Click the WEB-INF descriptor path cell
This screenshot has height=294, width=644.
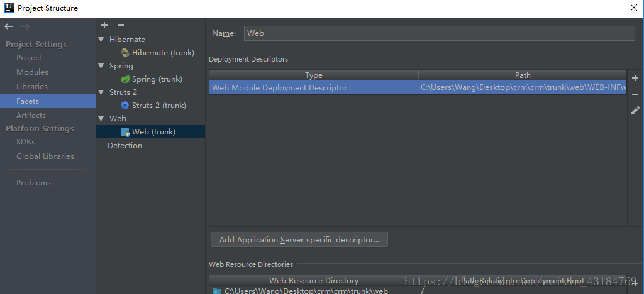point(523,88)
